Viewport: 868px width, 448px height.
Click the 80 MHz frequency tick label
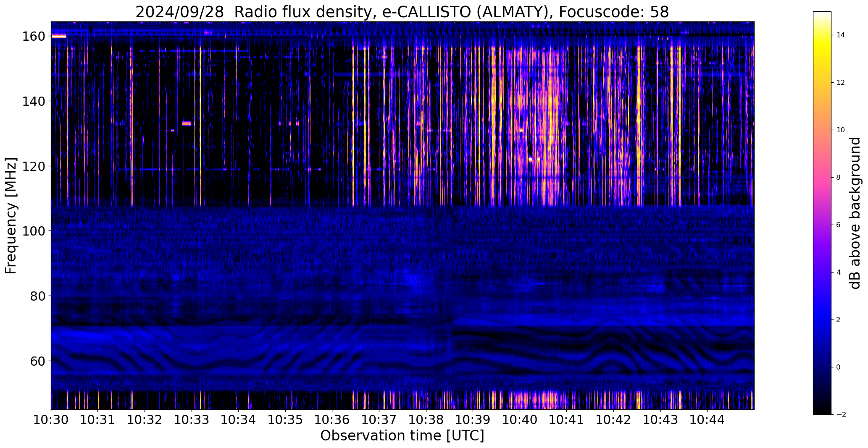pos(38,296)
